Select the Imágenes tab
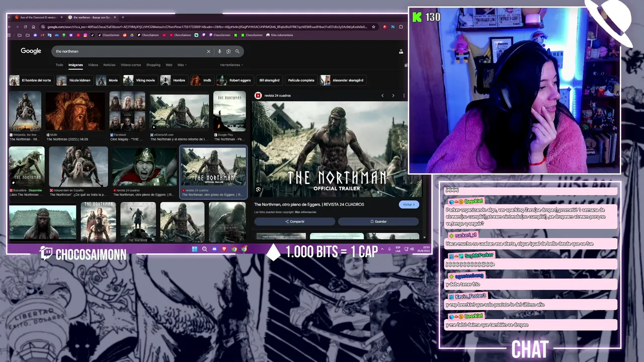The height and width of the screenshot is (362, 644). tap(75, 65)
